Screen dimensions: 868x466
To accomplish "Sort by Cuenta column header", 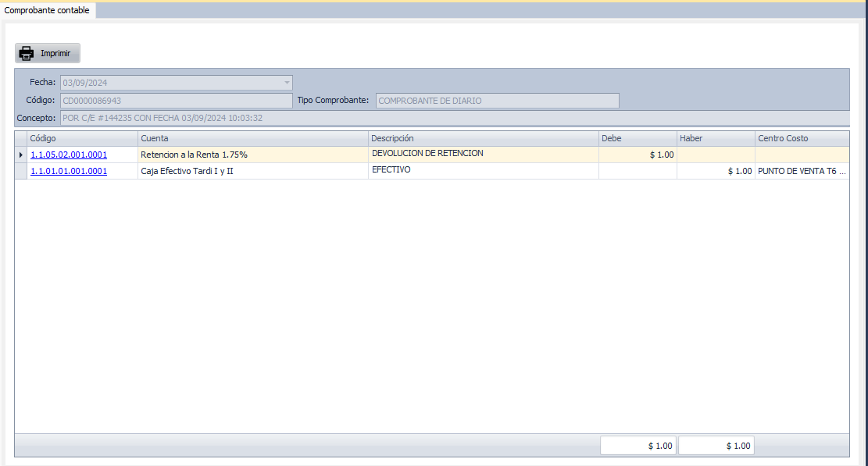I will (x=253, y=138).
